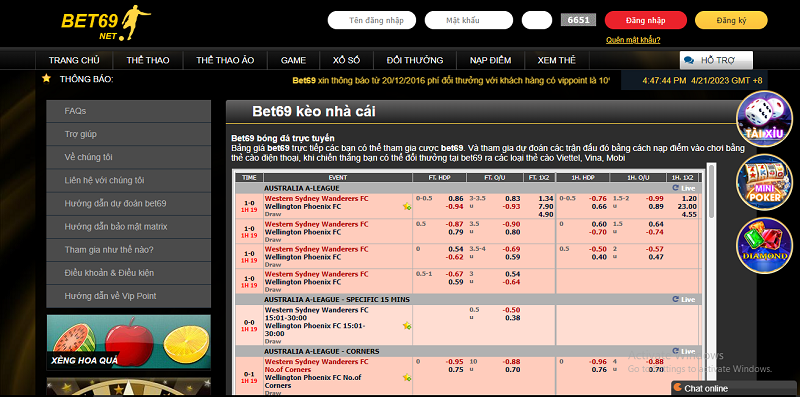Open Game menu item

pyautogui.click(x=293, y=60)
